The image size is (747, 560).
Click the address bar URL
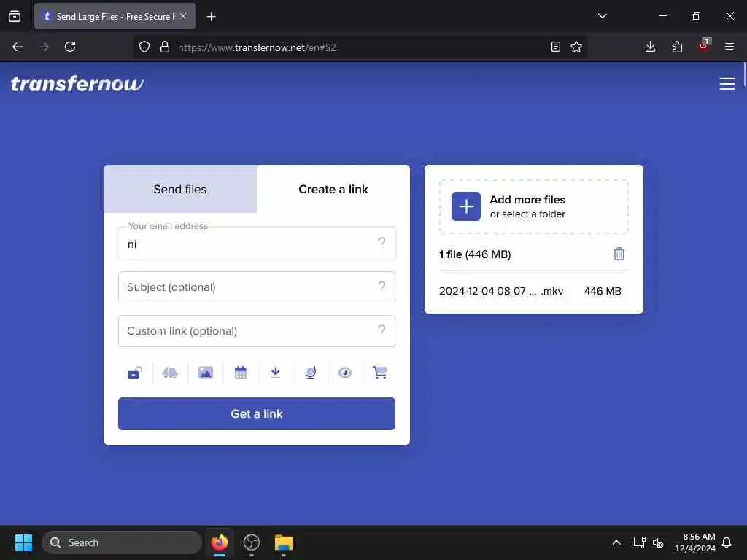[x=258, y=47]
